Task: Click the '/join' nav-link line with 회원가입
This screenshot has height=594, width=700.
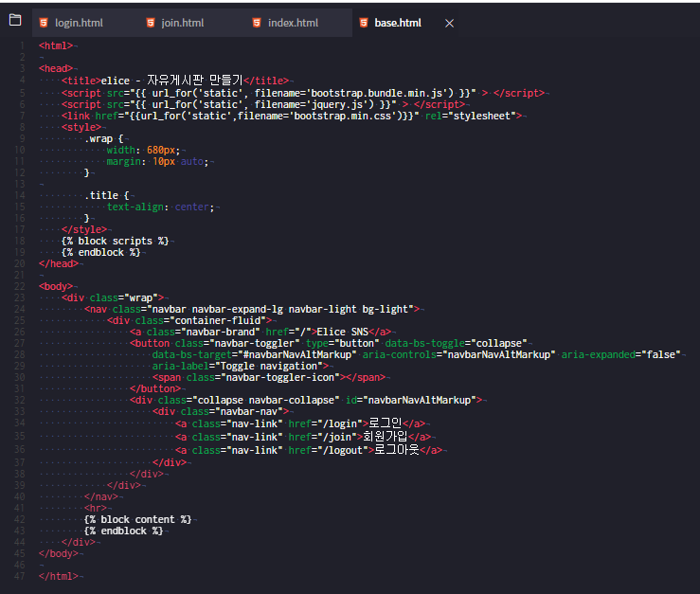Action: tap(303, 437)
